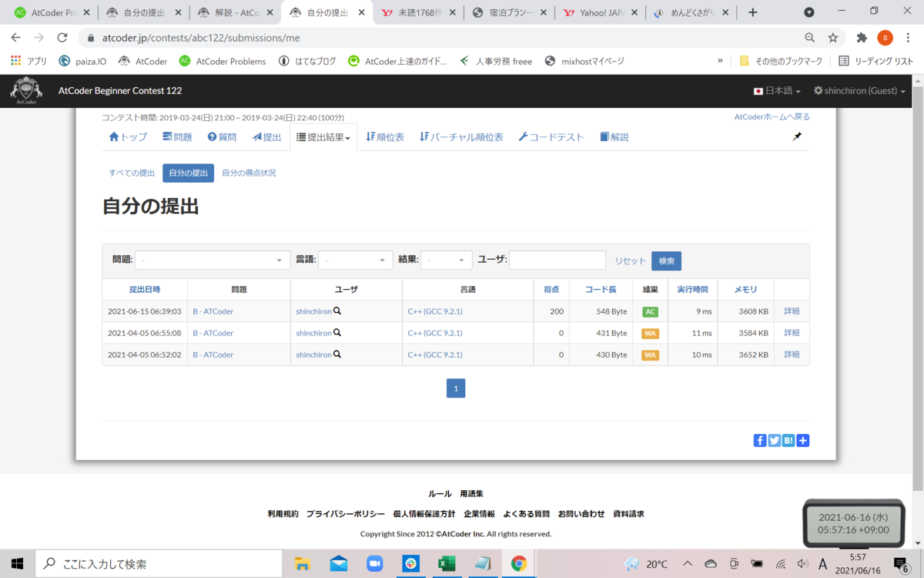This screenshot has height=578, width=924.
Task: Share the page via the Facebook icon
Action: 760,440
